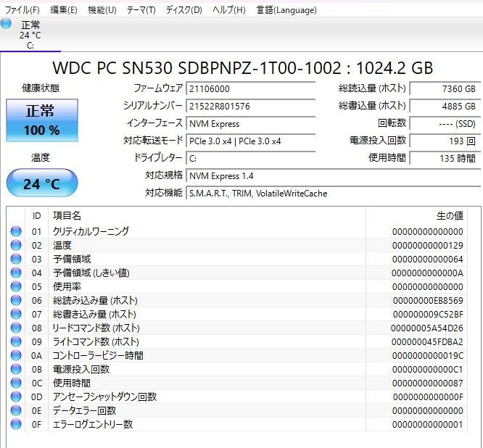Open the テーマ(T) menu
Viewport: 483px width, 448px height.
[x=141, y=10]
